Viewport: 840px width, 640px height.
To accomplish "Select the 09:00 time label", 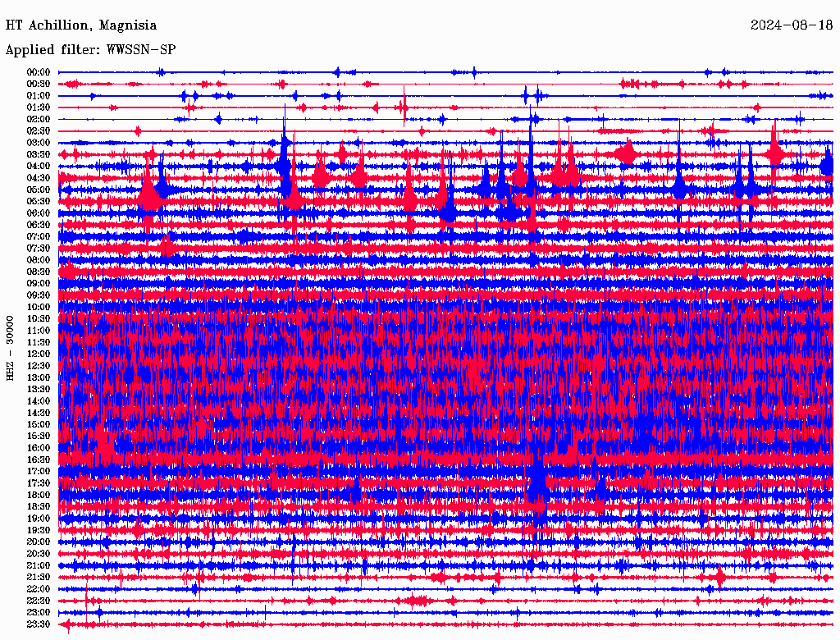I will pyautogui.click(x=38, y=284).
